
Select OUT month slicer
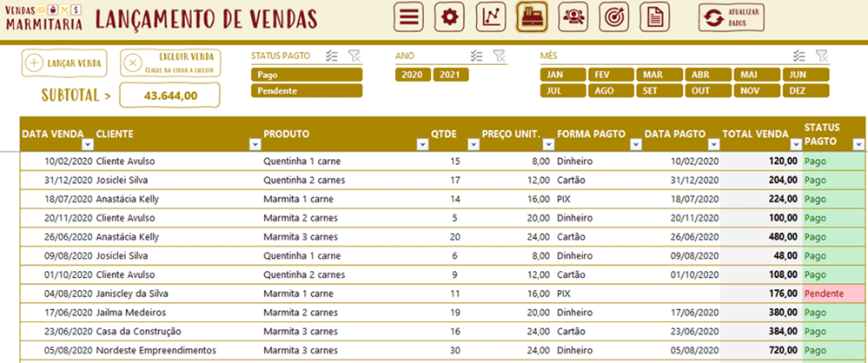click(709, 90)
